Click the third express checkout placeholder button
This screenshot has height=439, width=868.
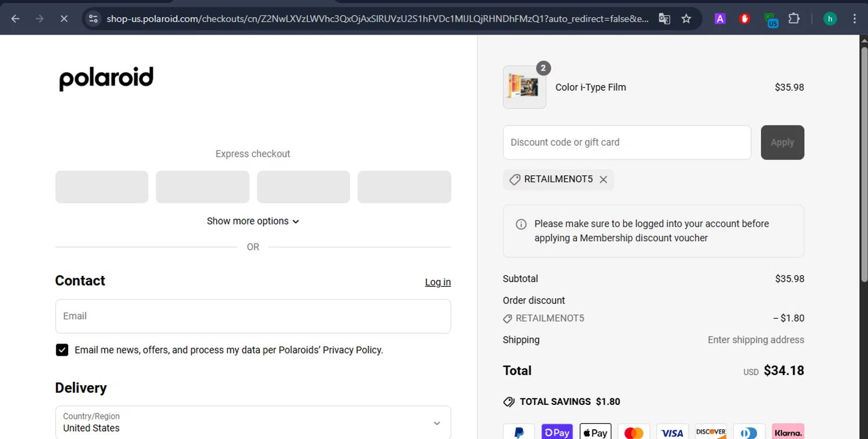(x=303, y=187)
